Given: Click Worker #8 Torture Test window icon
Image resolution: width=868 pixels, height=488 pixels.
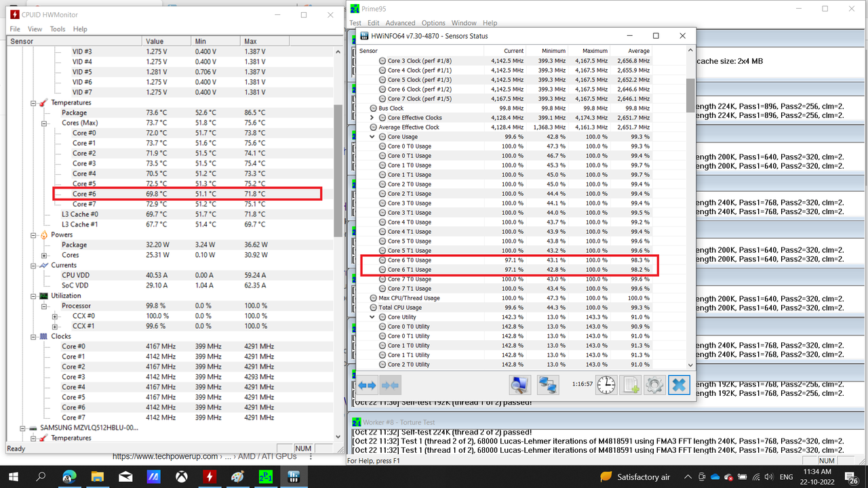Looking at the screenshot, I should (356, 422).
